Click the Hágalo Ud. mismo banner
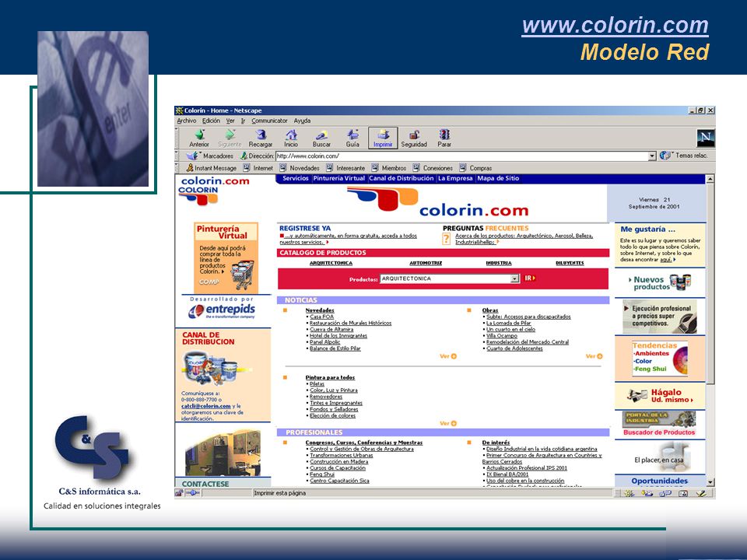 click(x=660, y=396)
